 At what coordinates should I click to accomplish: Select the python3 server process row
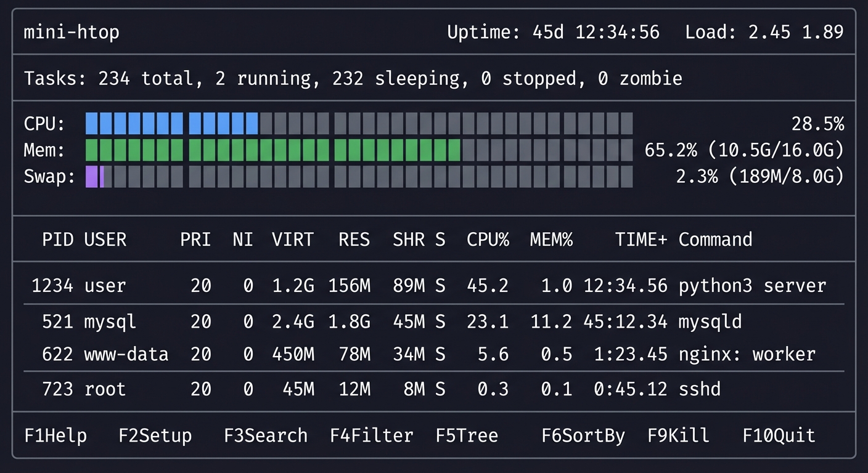(x=432, y=285)
